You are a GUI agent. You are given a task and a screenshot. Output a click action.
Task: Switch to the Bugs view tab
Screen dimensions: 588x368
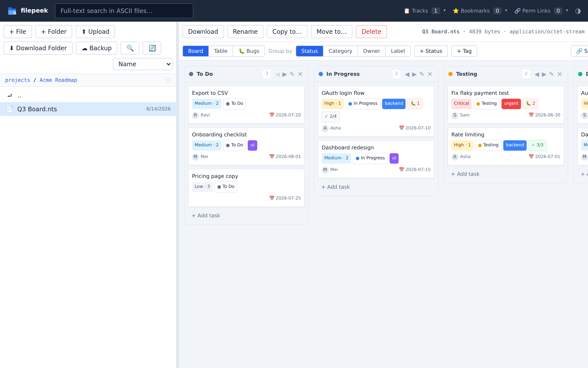click(249, 51)
